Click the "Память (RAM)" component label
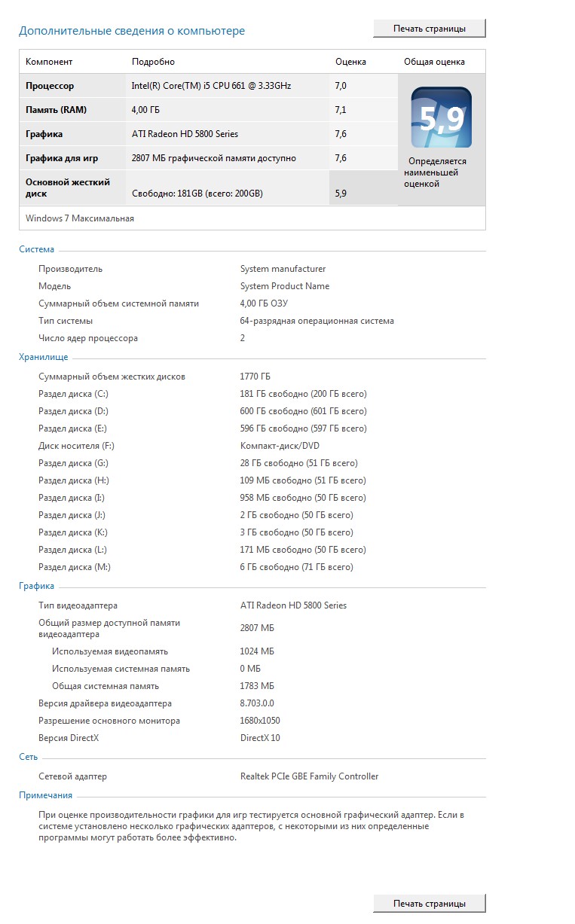The image size is (575, 924). point(56,110)
